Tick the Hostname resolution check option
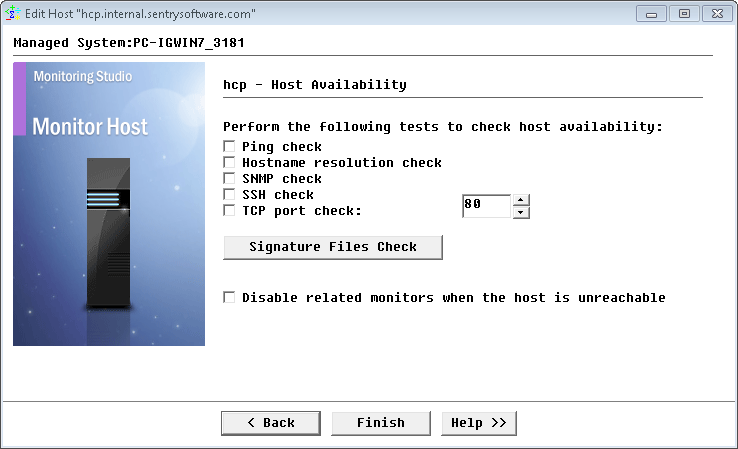 click(229, 162)
